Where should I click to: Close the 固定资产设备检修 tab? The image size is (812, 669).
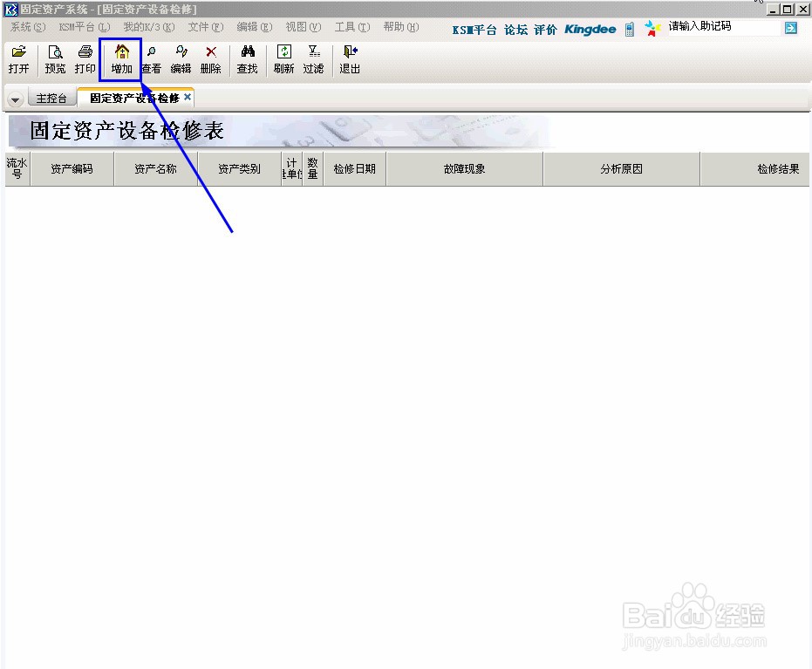point(187,98)
